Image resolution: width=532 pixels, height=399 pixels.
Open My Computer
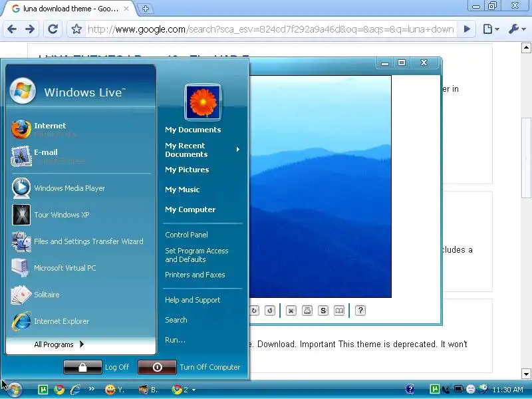[190, 209]
